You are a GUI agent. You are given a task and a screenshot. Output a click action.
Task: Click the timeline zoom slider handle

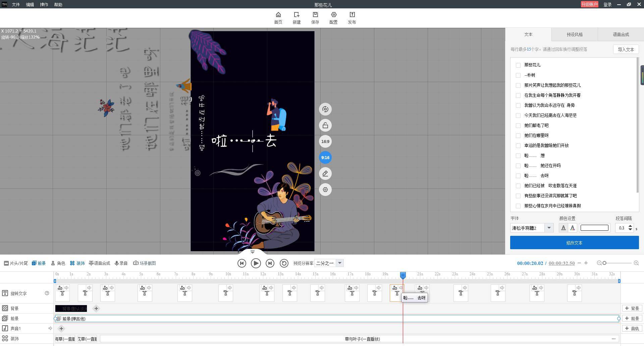[604, 263]
